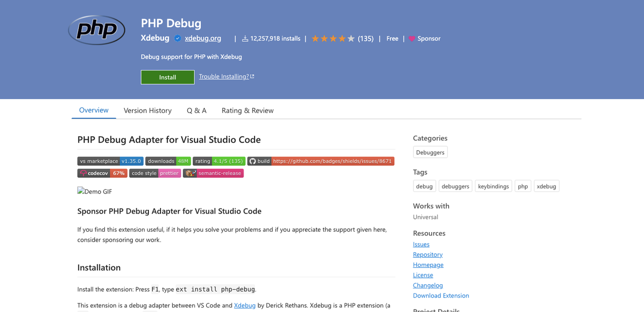Click the Xdebug publisher name
Viewport: 644px width, 312px height.
click(155, 38)
